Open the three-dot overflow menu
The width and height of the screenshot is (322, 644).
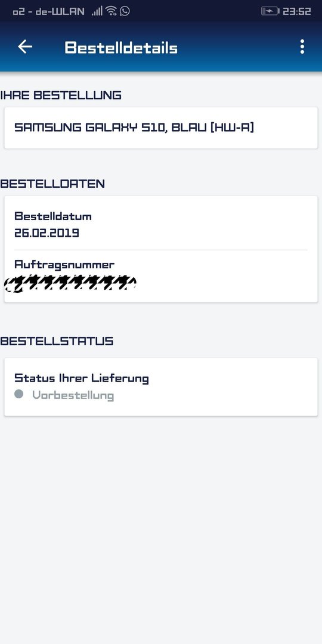[x=302, y=47]
